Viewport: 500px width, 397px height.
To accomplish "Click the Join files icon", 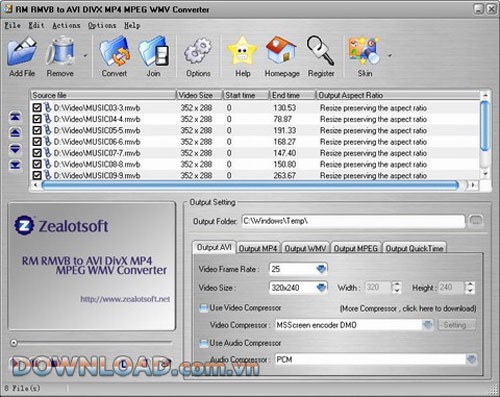I will pos(154,52).
